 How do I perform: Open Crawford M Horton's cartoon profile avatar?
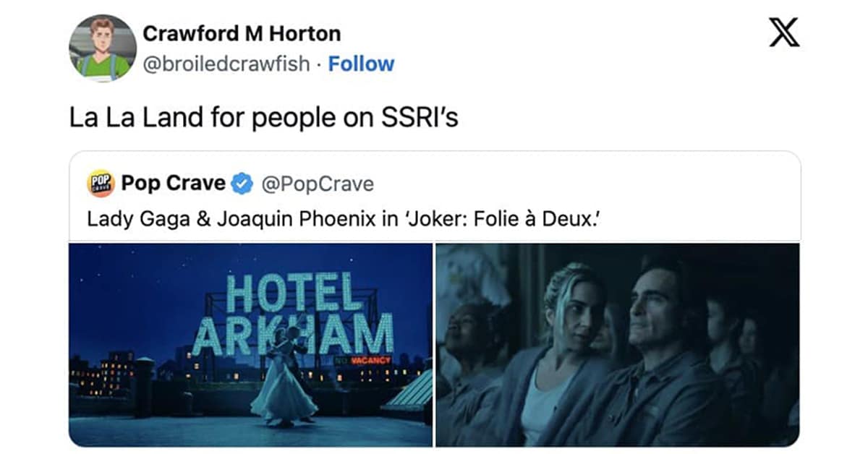point(103,48)
